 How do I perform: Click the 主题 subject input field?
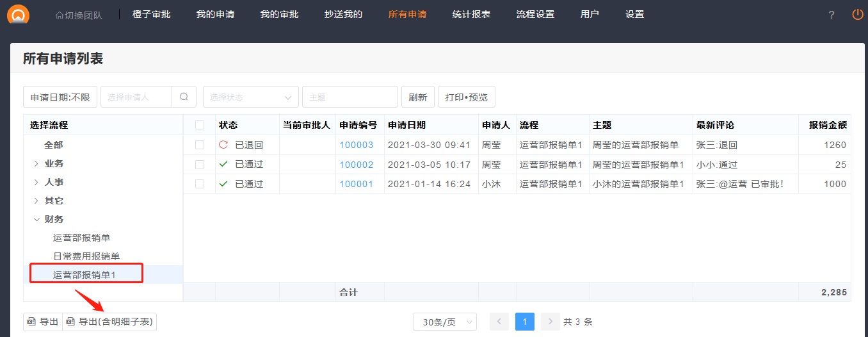tap(350, 97)
